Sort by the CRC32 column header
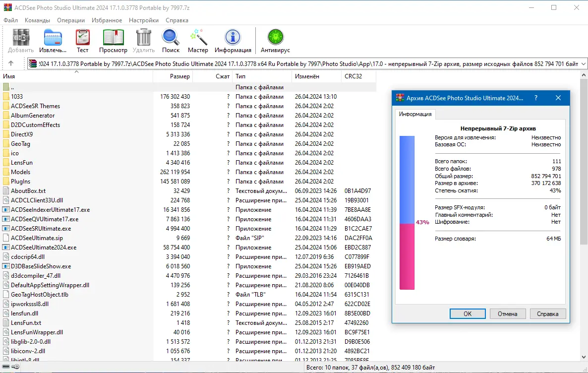 (358, 76)
